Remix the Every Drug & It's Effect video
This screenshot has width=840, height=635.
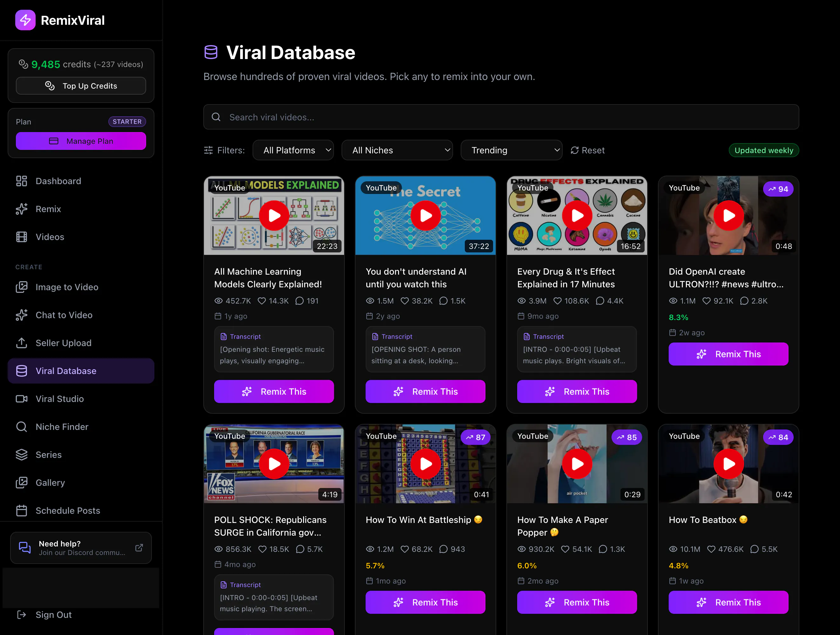click(577, 391)
